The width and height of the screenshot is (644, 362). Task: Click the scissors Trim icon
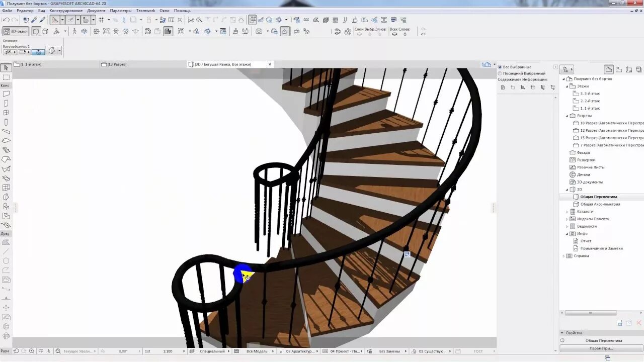coord(191,20)
